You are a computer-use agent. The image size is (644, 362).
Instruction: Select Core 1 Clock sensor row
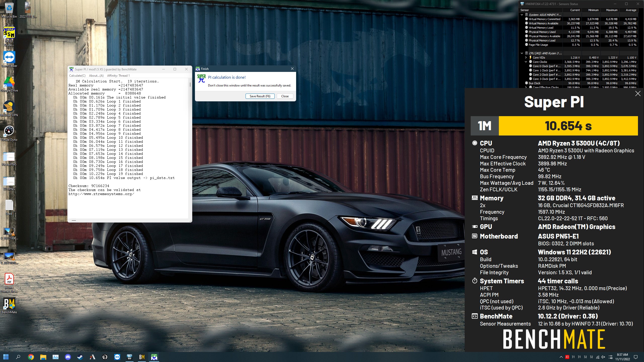click(578, 70)
